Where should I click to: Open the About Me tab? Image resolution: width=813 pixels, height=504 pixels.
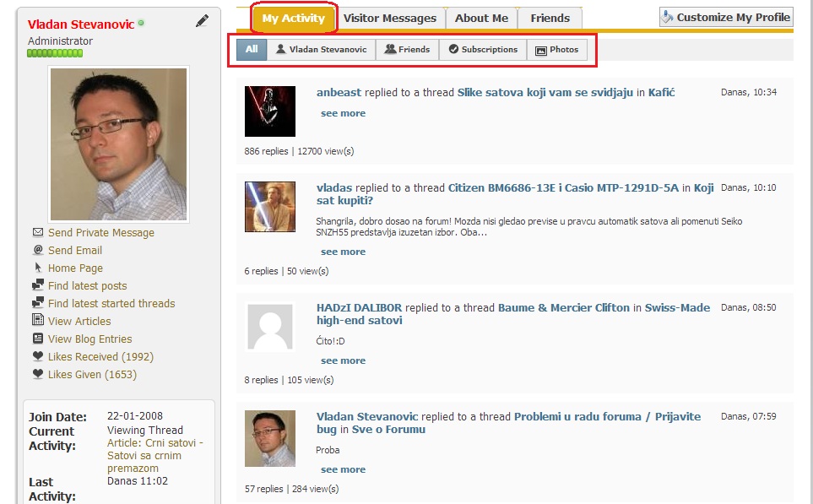tap(481, 18)
